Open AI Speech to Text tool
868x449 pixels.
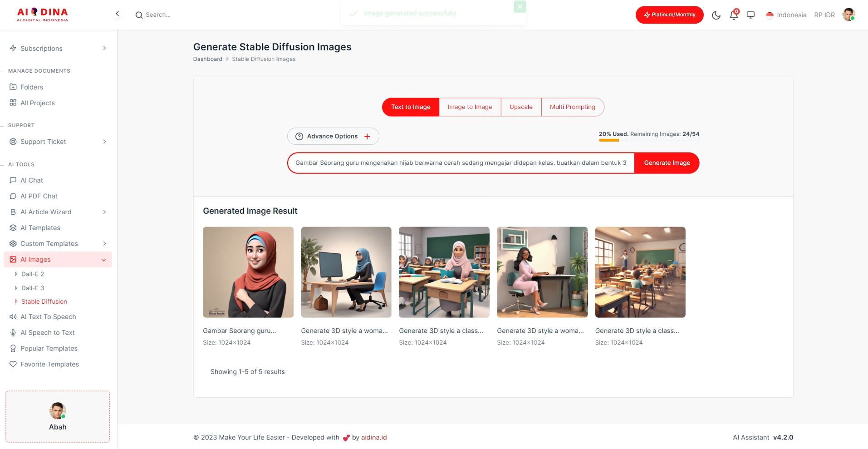coord(47,333)
